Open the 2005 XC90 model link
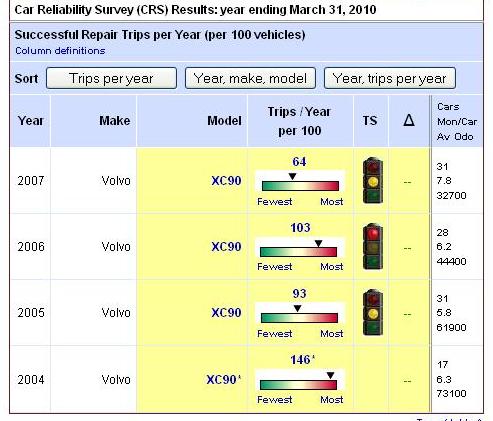Viewport: 493px width, 421px height. click(x=226, y=313)
